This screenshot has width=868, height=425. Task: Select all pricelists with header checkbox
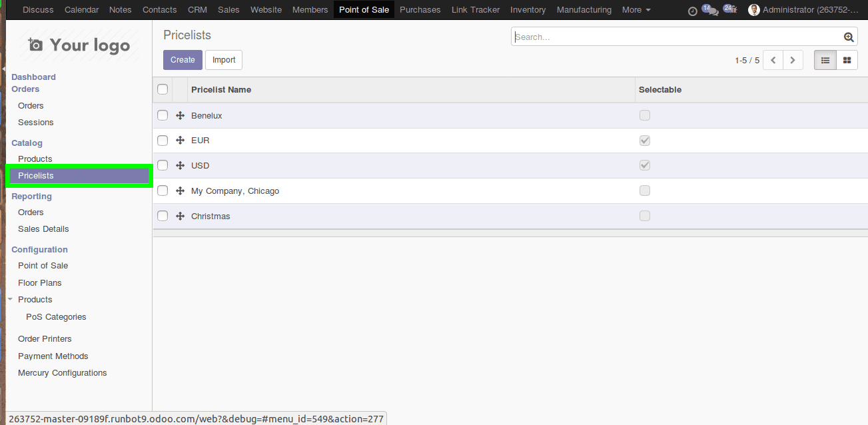click(163, 89)
